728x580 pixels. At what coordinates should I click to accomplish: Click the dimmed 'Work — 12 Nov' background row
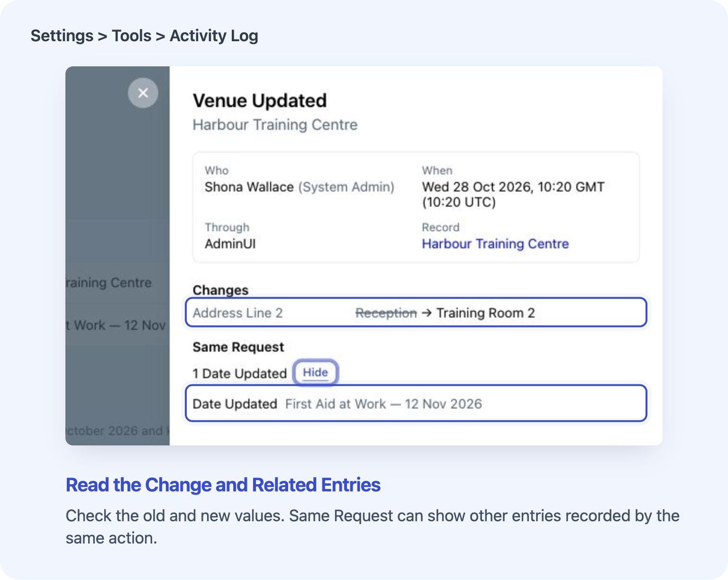pos(118,325)
